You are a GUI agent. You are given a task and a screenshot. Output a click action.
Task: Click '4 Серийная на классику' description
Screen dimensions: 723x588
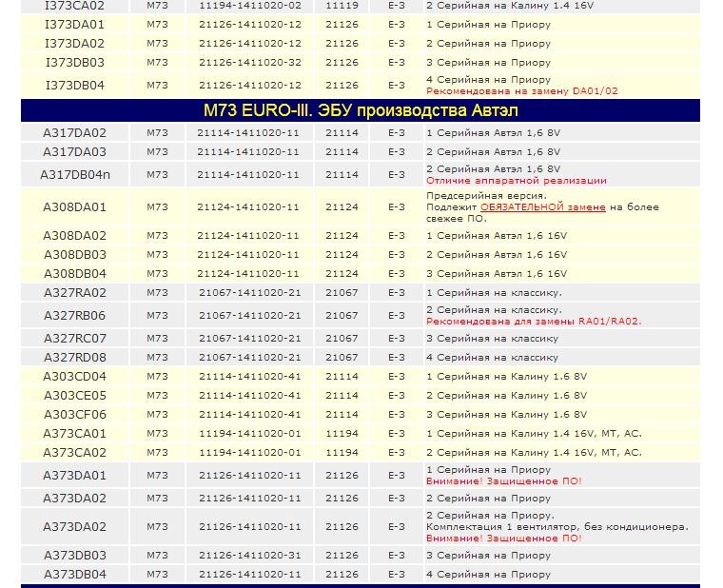click(x=492, y=358)
